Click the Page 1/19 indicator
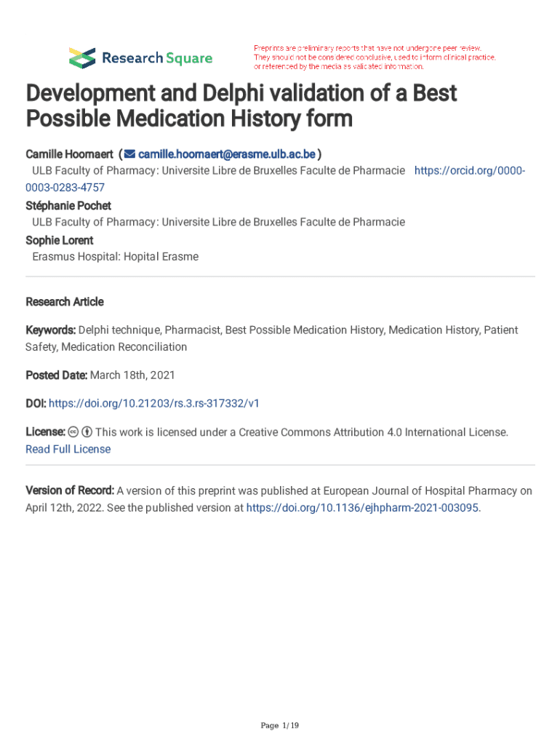 click(x=280, y=725)
